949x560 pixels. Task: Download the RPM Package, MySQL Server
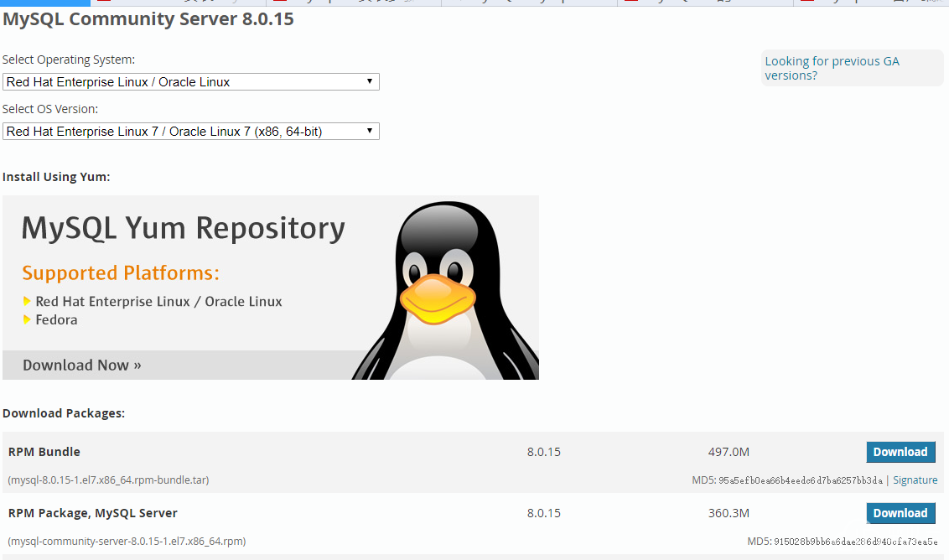click(x=900, y=513)
